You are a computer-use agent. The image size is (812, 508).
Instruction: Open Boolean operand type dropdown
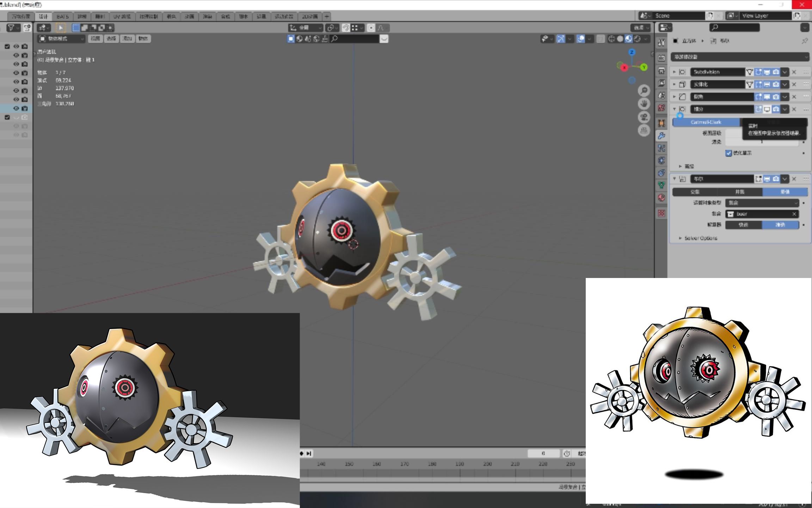click(762, 203)
